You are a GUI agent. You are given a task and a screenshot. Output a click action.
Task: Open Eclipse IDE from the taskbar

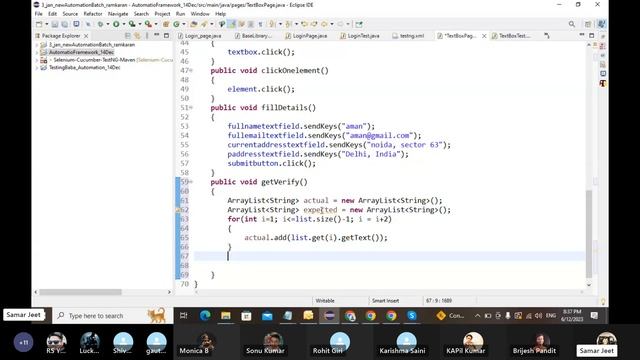click(329, 316)
